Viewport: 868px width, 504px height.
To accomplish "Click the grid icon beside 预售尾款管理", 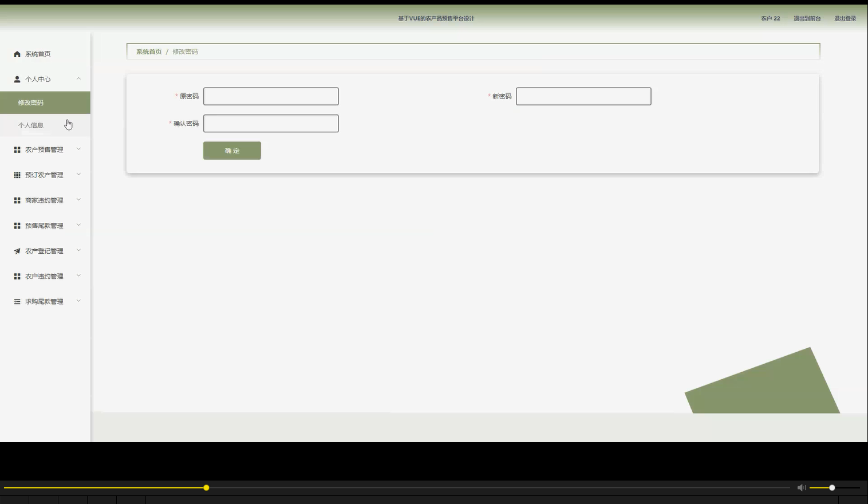I will tap(17, 226).
